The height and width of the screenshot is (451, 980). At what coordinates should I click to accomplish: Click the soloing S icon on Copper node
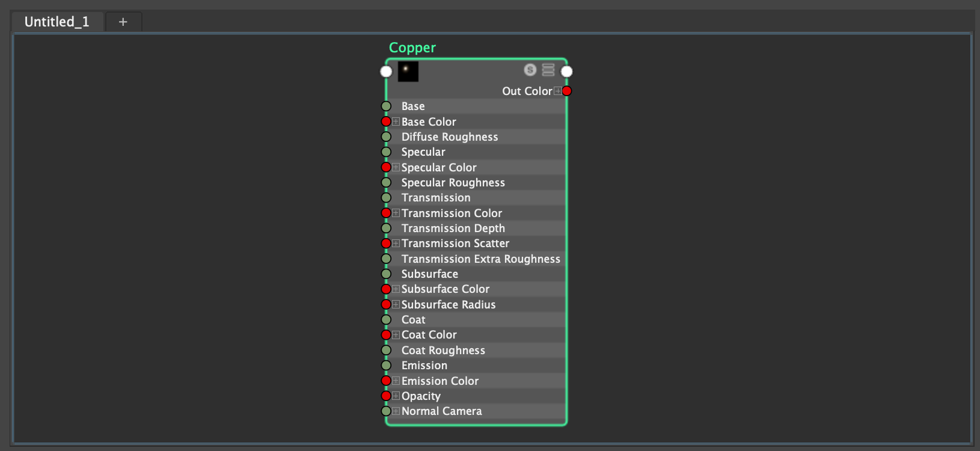(x=530, y=70)
